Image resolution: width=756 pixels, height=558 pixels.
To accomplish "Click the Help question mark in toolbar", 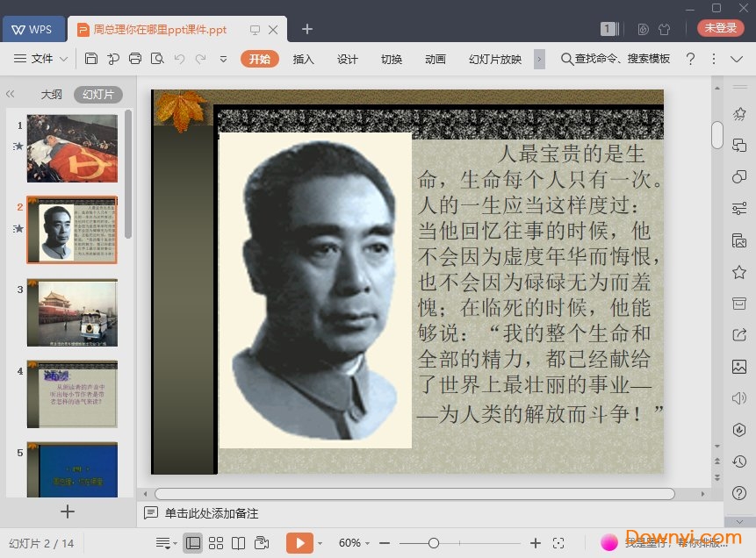I will pyautogui.click(x=690, y=59).
